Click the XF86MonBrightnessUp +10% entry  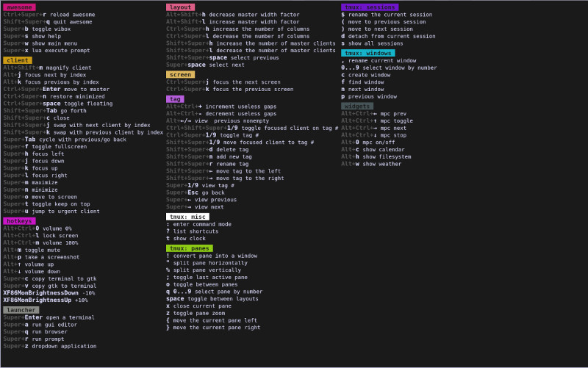[x=46, y=300]
